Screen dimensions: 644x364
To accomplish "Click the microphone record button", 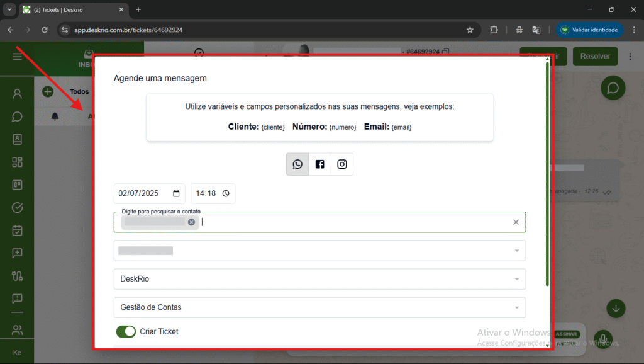I will (x=603, y=339).
